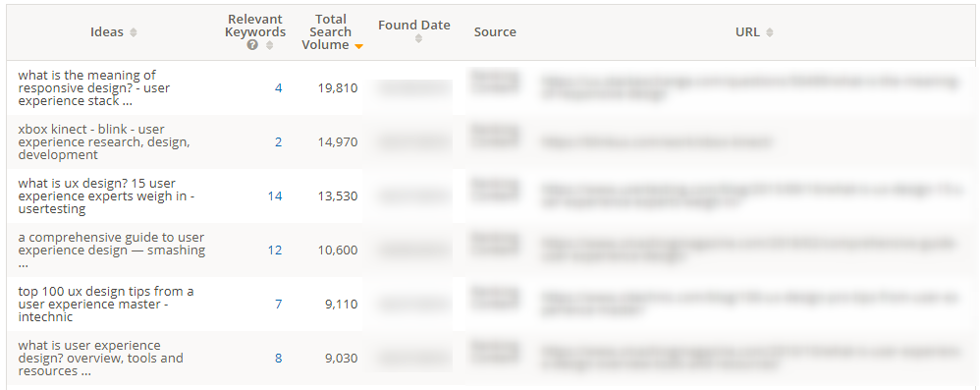The image size is (980, 390).
Task: Click the Ideas column header
Action: (x=107, y=32)
